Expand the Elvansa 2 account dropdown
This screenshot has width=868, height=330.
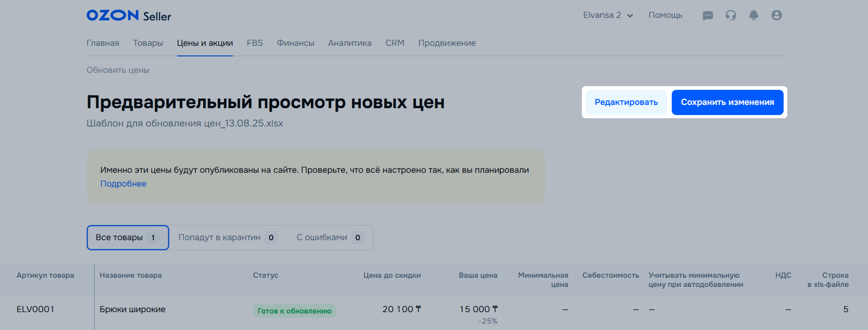pos(608,15)
